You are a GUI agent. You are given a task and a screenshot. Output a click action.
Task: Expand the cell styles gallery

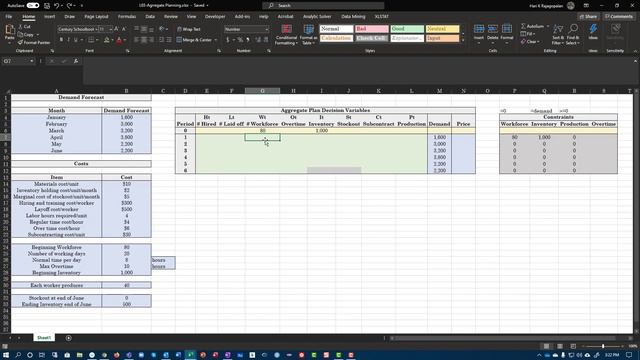[x=462, y=41]
